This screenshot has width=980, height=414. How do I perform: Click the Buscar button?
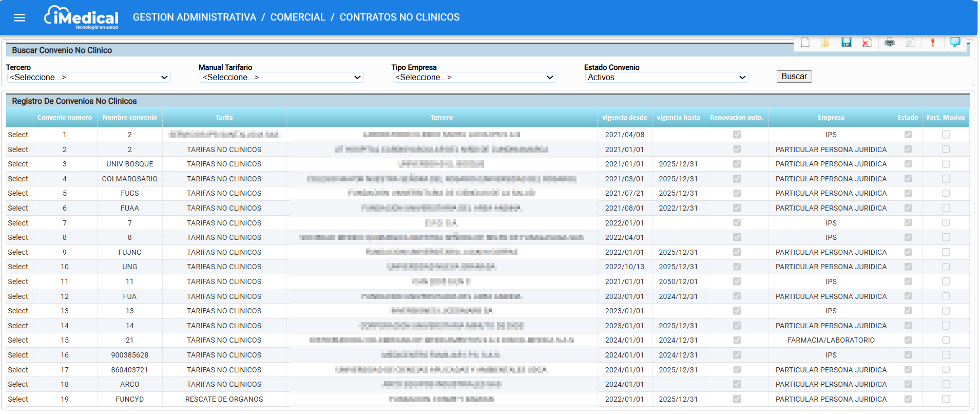click(794, 77)
